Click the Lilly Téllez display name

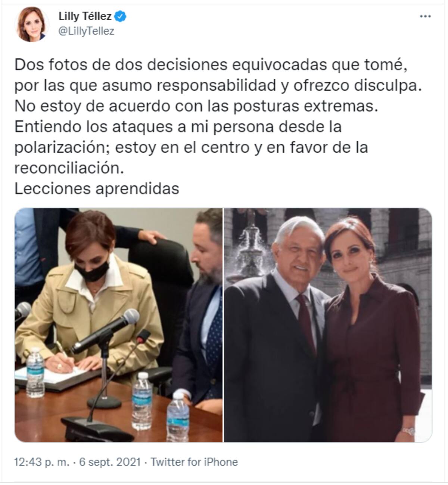pyautogui.click(x=85, y=16)
